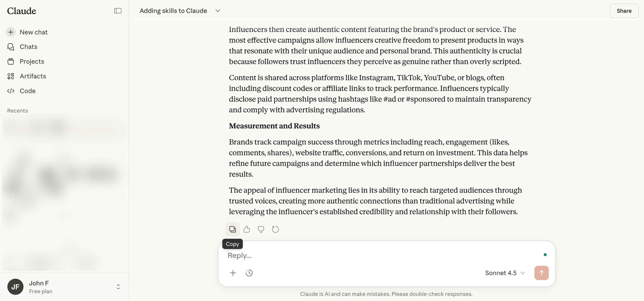Click the Share button
The image size is (644, 301).
point(624,11)
